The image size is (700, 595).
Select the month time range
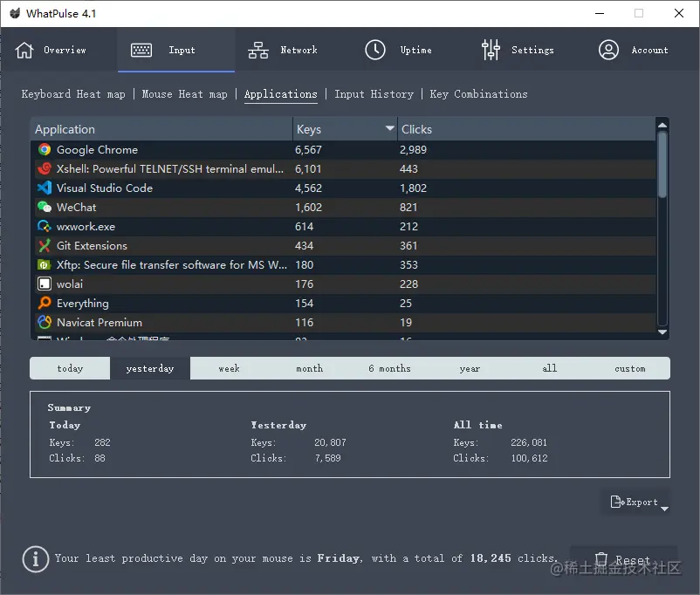click(x=309, y=368)
